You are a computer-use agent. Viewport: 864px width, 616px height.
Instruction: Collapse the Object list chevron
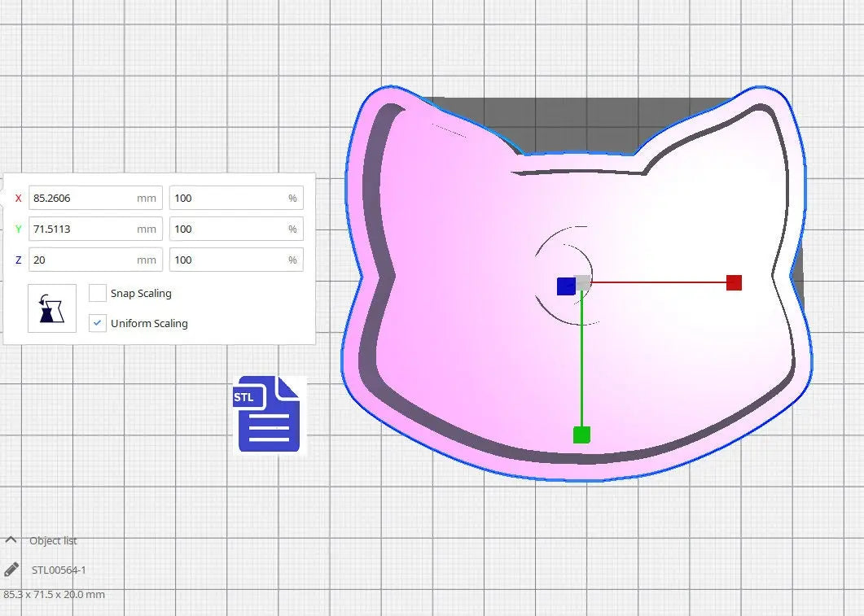coord(11,540)
